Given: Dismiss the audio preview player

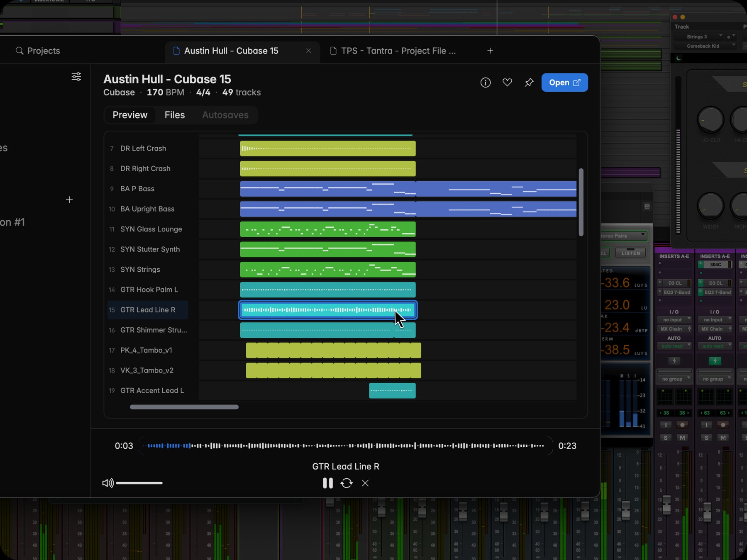Looking at the screenshot, I should click(365, 483).
